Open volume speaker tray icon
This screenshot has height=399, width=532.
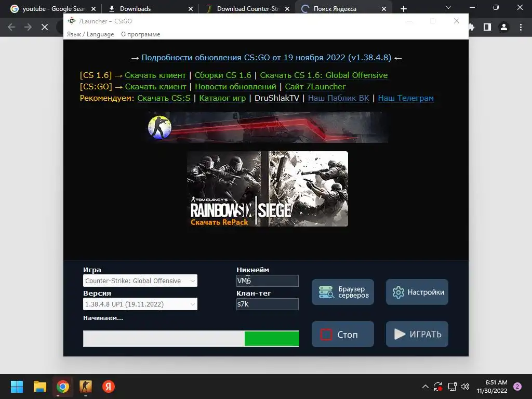tap(465, 387)
